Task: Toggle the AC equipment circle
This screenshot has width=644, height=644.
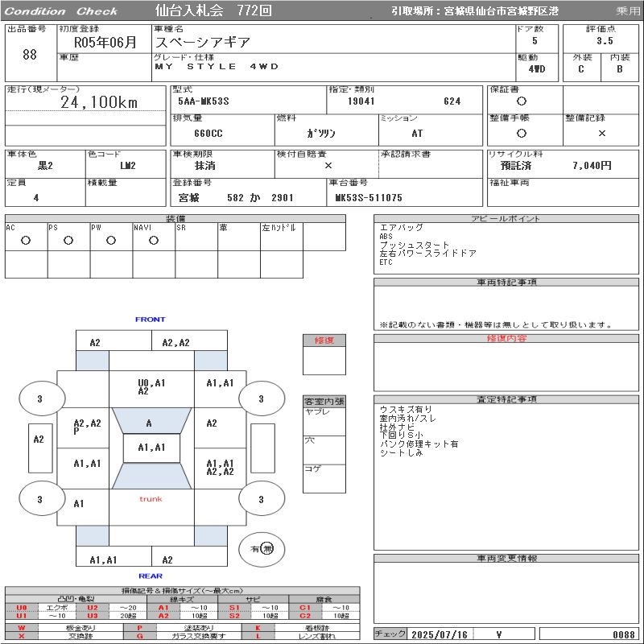Action: 26,240
